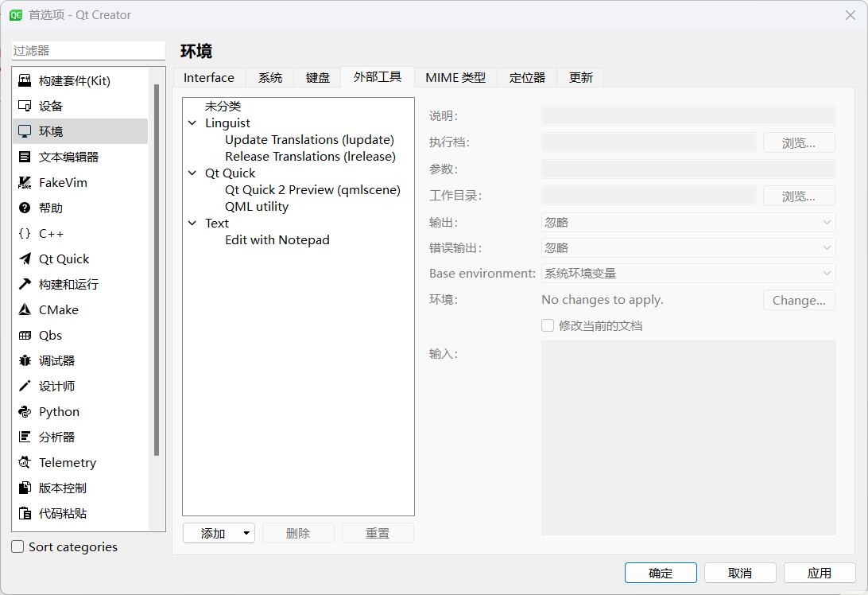Select Qt Quick 2 Preview (qmlscene)
The width and height of the screenshot is (868, 595).
[x=312, y=189]
